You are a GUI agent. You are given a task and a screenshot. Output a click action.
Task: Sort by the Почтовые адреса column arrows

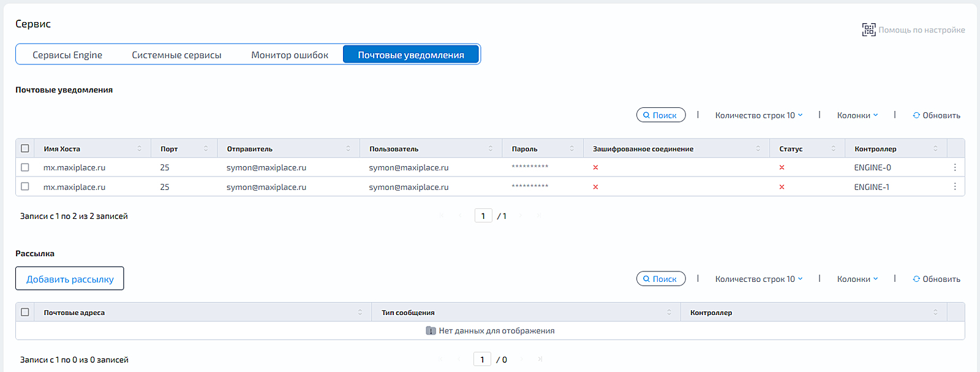coord(360,312)
